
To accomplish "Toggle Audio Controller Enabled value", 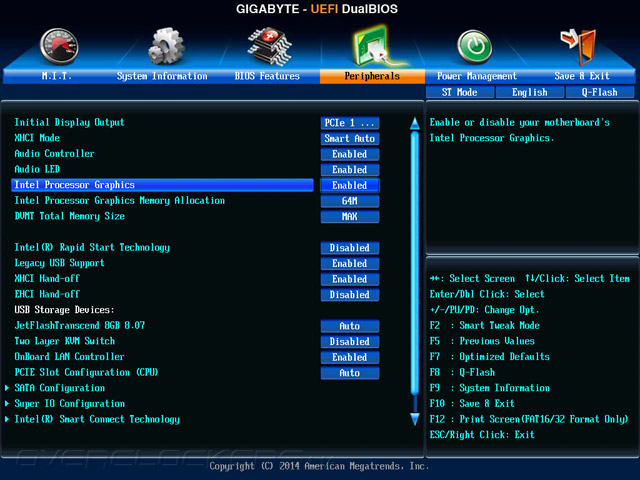I will pyautogui.click(x=350, y=154).
